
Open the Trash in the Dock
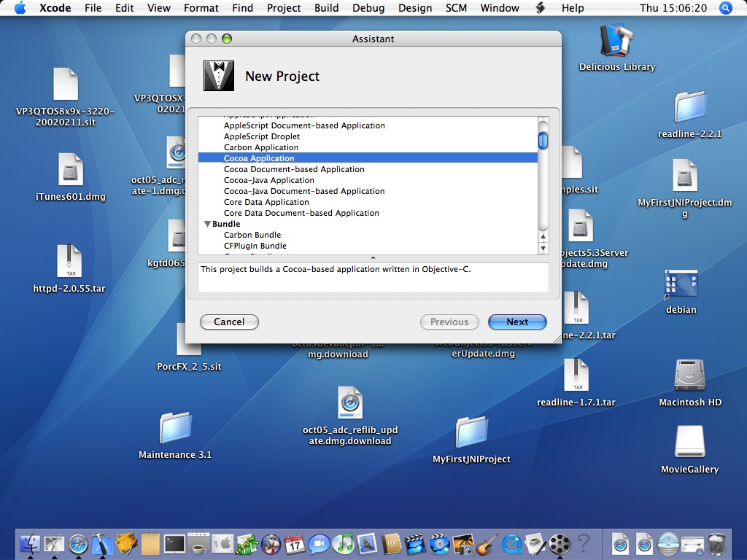tap(716, 542)
